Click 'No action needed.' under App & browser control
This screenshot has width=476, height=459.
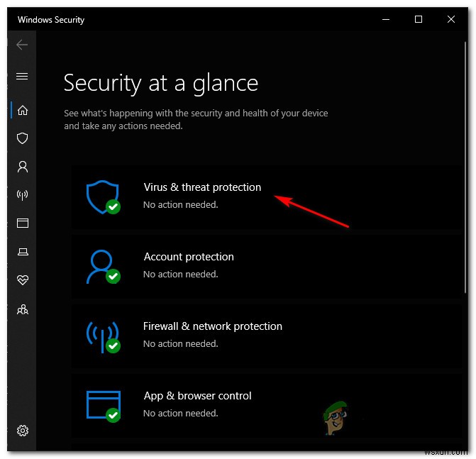(x=181, y=413)
